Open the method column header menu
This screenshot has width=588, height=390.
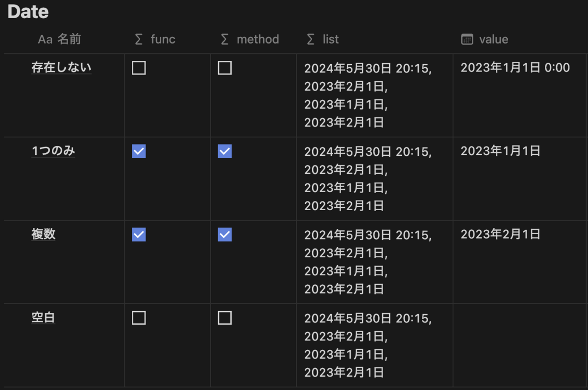253,39
